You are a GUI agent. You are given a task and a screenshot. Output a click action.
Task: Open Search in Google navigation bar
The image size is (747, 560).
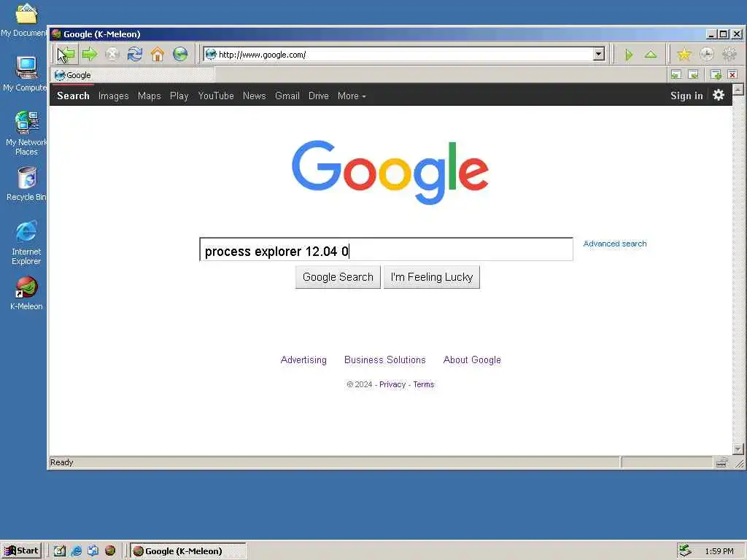[74, 96]
